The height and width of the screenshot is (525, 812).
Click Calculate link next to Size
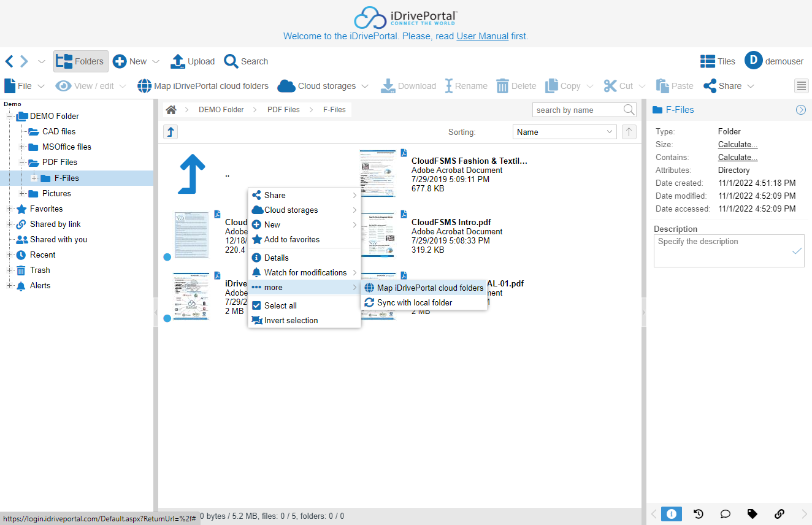(x=737, y=145)
